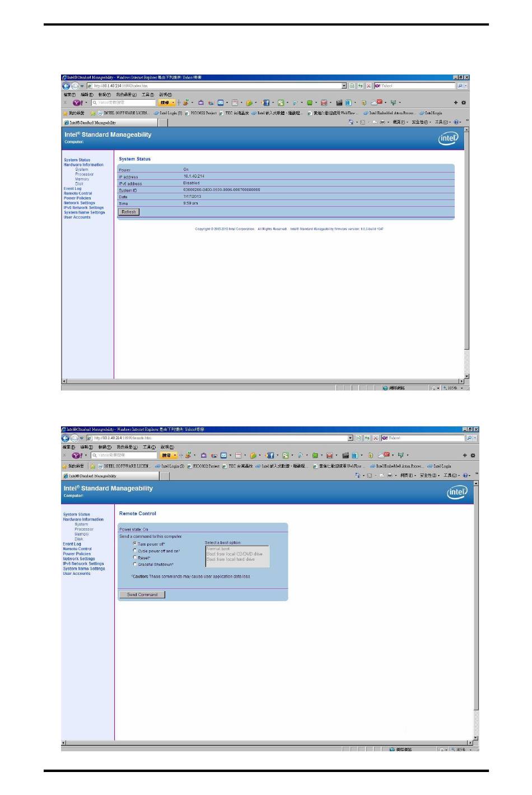Select the Reset radio button

pyautogui.click(x=135, y=557)
